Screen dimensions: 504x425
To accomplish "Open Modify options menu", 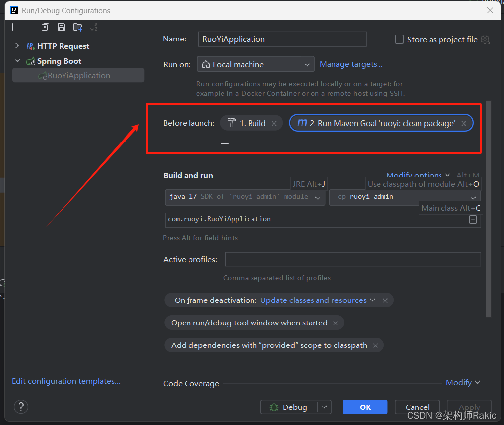I will tap(418, 175).
